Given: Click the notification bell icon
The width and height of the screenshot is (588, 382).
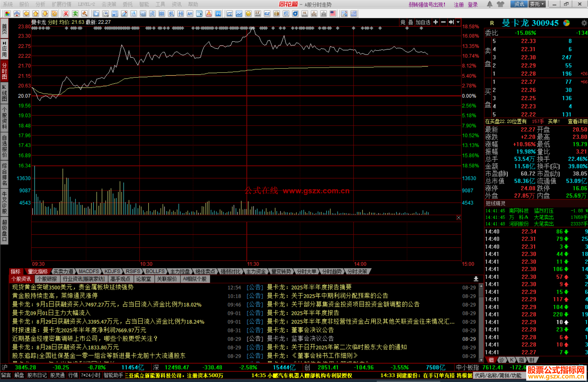Looking at the screenshot, I should pos(489,4).
